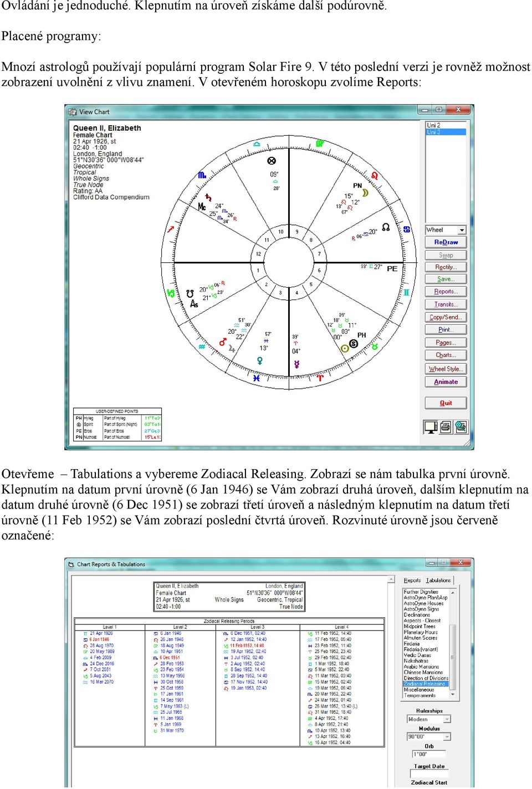The width and height of the screenshot is (532, 789).
Task: Click the Moon glyph in the chart wheel
Action: coord(365,193)
